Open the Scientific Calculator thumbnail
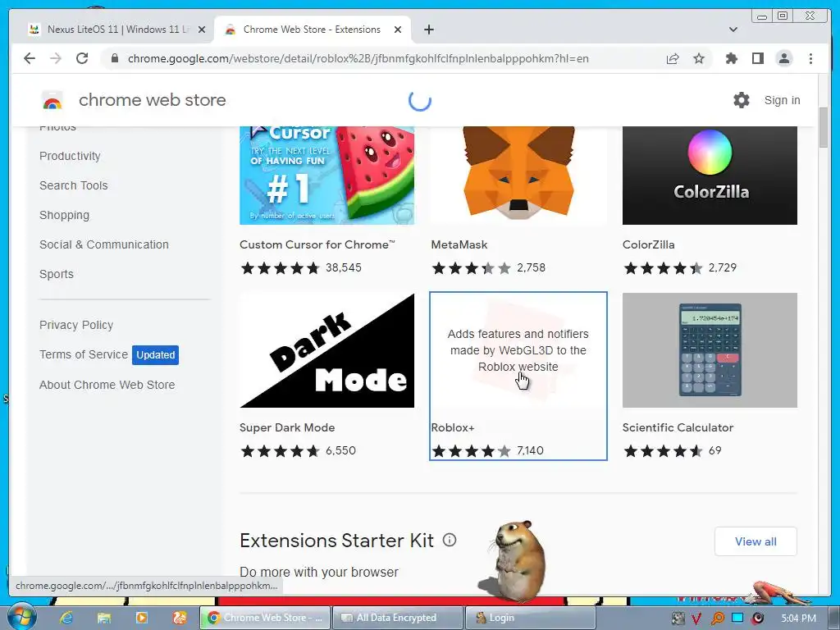This screenshot has width=840, height=630. click(710, 350)
